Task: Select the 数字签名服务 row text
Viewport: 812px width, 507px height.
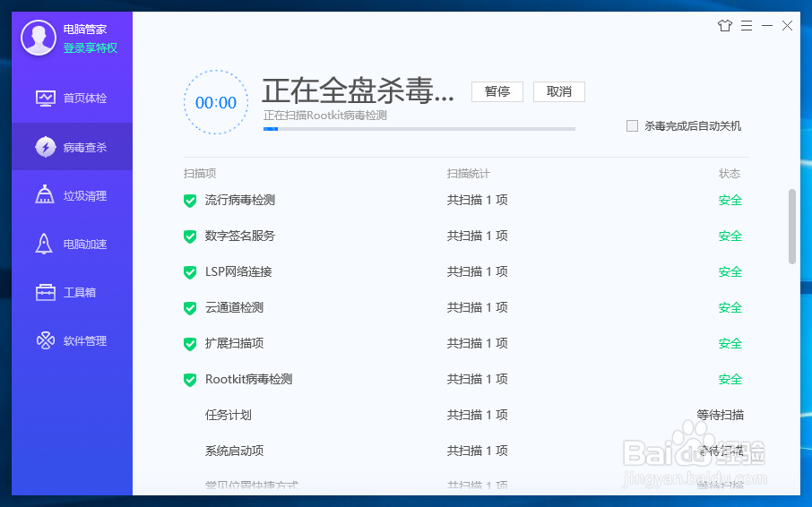Action: click(240, 236)
